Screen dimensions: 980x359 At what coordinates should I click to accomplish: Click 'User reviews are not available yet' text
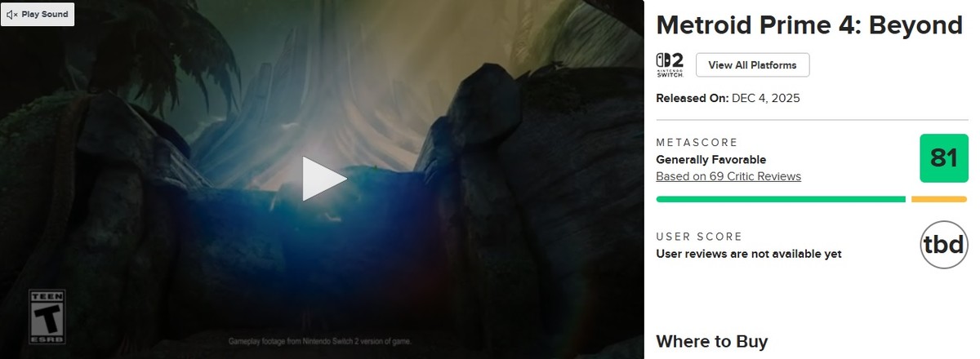(749, 254)
